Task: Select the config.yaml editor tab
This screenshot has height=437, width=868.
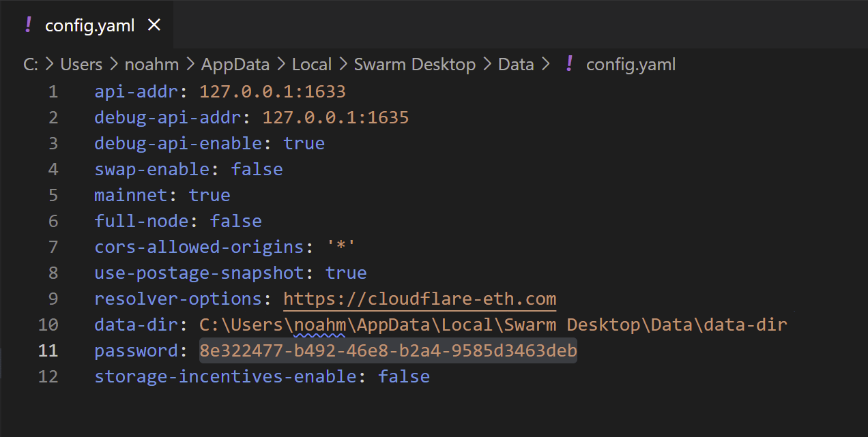Action: 89,25
